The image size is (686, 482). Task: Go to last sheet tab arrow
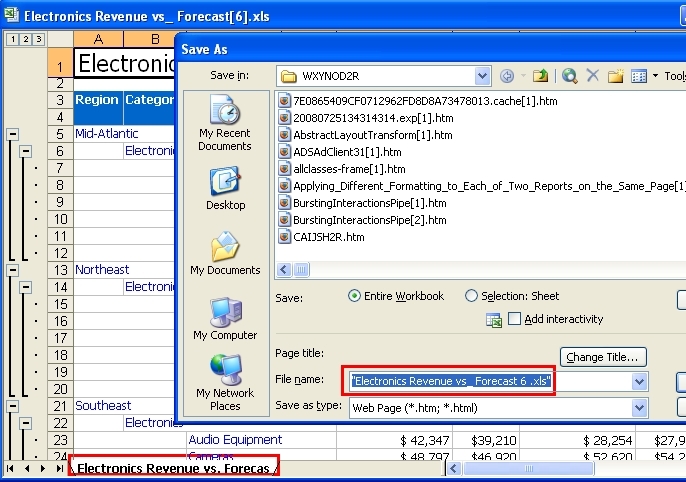(60, 468)
